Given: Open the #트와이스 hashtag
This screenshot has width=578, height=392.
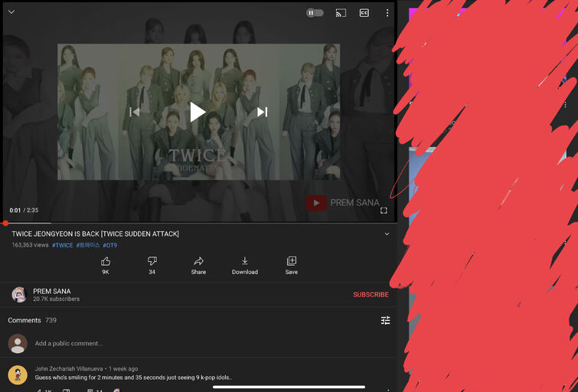Looking at the screenshot, I should pyautogui.click(x=88, y=245).
